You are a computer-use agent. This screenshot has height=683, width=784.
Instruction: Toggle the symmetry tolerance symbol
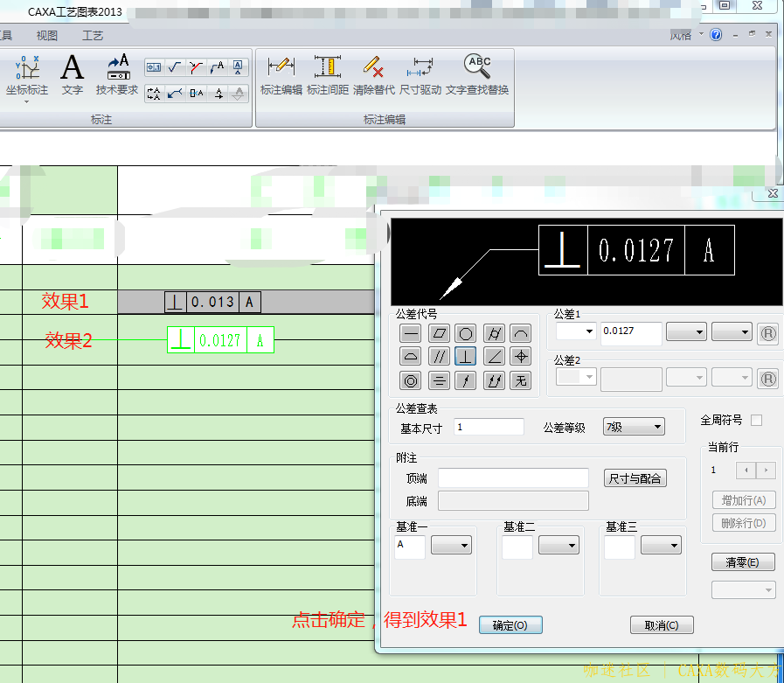438,380
